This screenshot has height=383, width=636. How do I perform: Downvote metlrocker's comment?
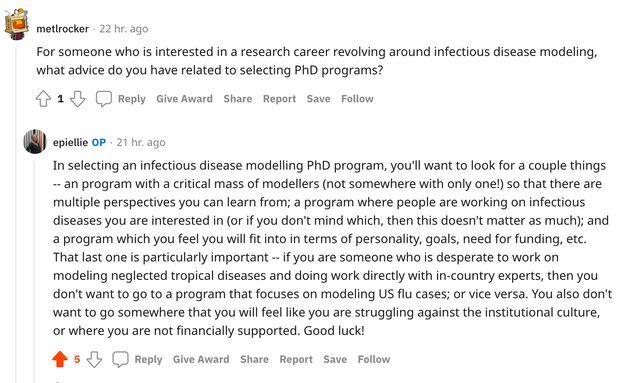pos(77,99)
